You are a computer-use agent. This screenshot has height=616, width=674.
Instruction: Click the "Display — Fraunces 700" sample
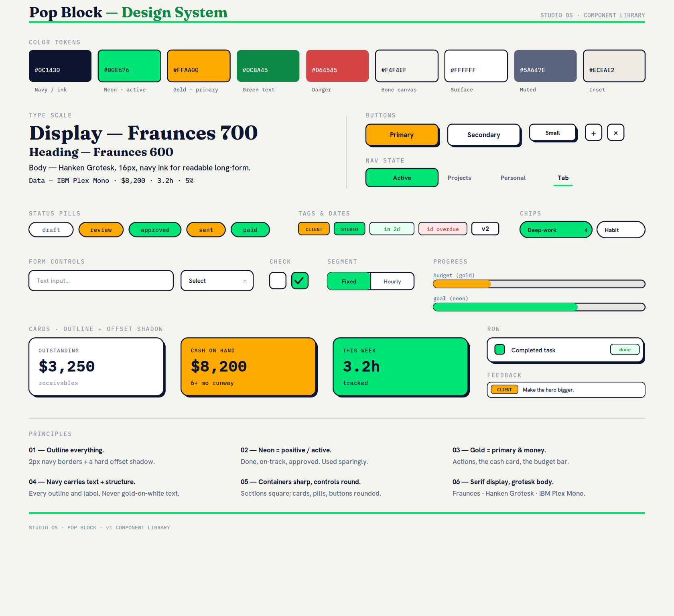point(144,133)
